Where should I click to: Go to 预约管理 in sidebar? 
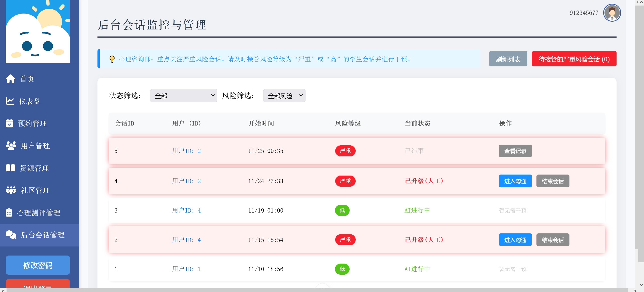(40, 123)
